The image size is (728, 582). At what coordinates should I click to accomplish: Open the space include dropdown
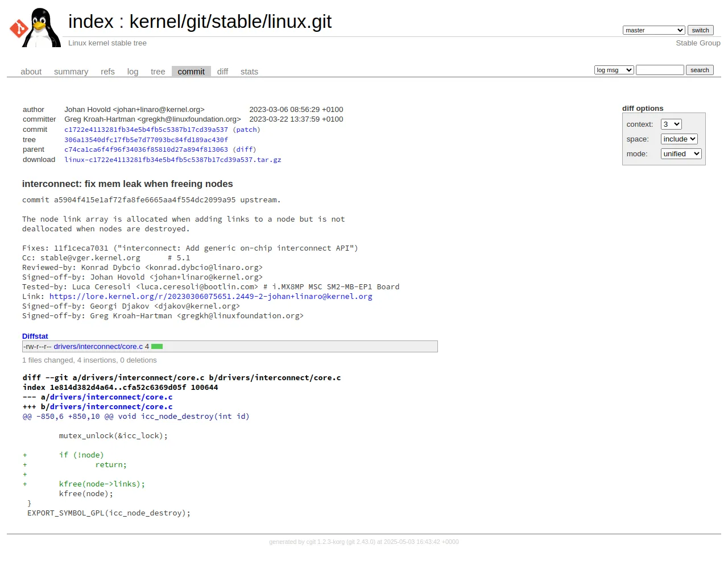coord(679,139)
